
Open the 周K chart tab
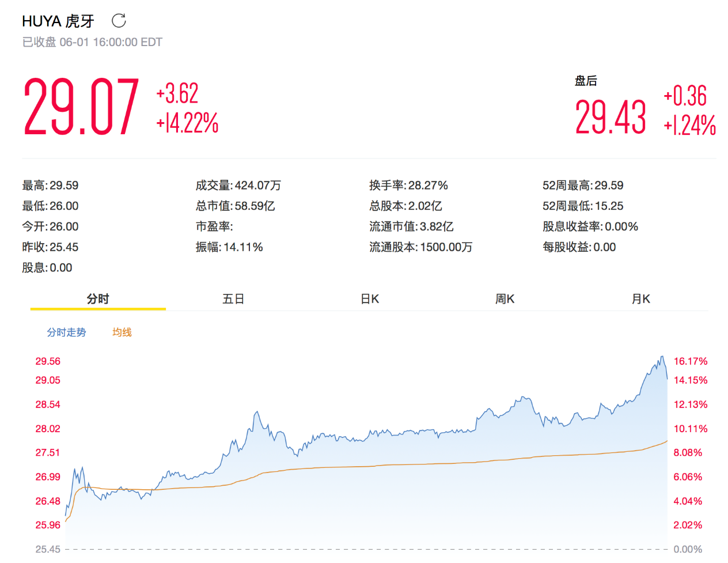505,299
